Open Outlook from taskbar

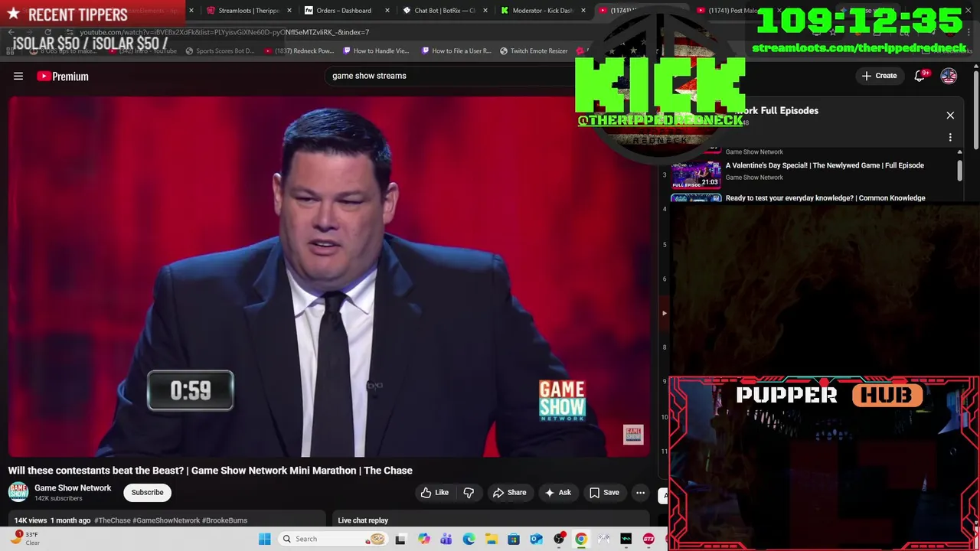536,539
